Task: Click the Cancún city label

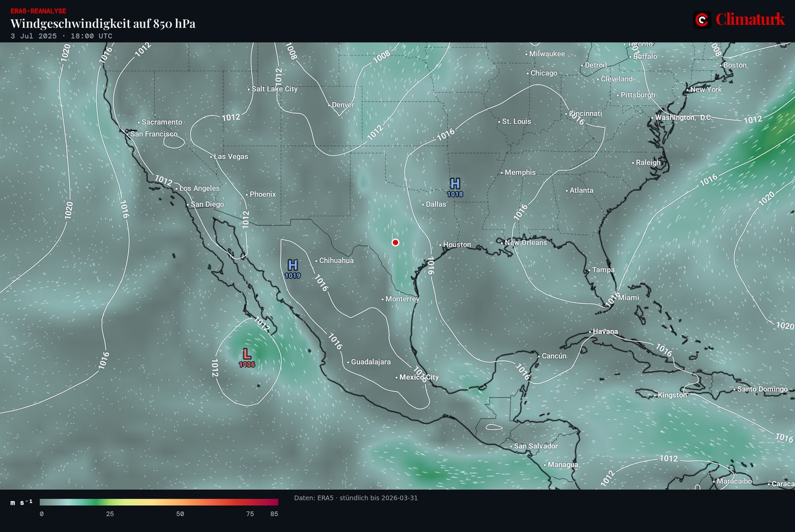Action: coord(554,356)
